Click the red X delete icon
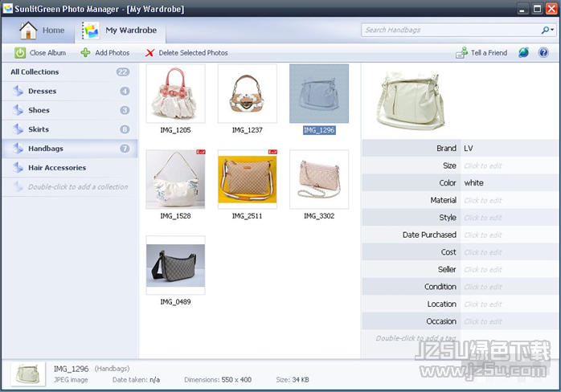561x392 pixels. tap(150, 53)
